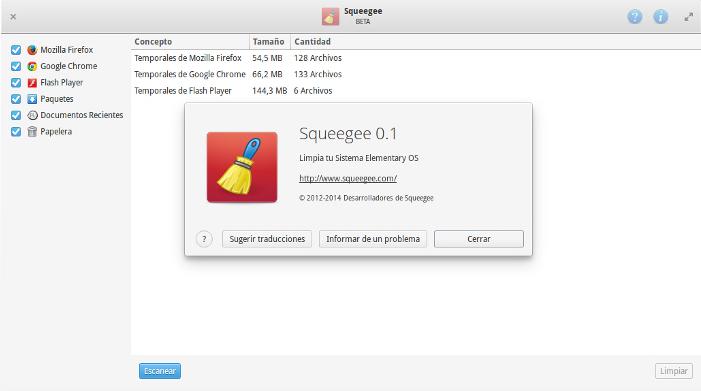Click the Squeegee broom icon in title bar
Viewport: 701px width, 391px height.
pos(330,17)
